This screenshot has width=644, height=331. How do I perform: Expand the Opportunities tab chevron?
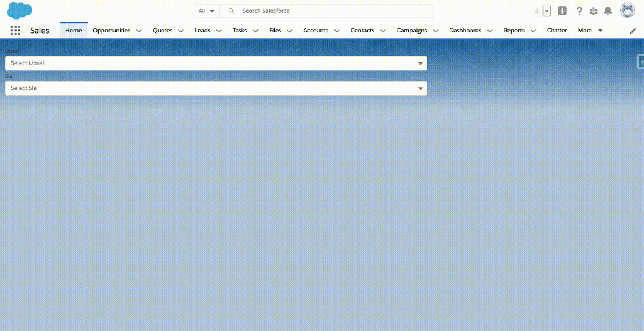pyautogui.click(x=139, y=30)
